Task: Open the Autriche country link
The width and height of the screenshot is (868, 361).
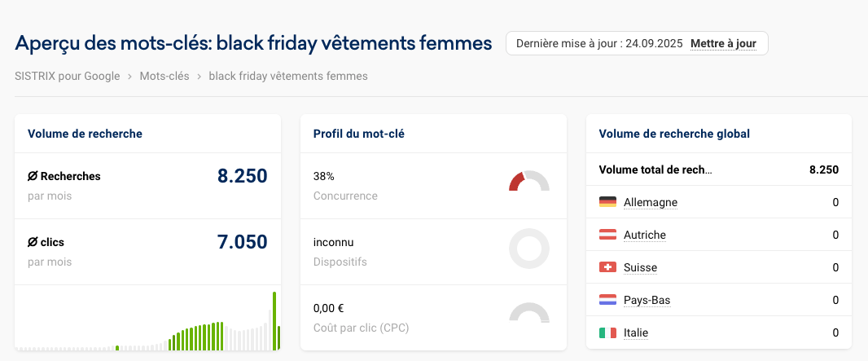Action: 644,235
